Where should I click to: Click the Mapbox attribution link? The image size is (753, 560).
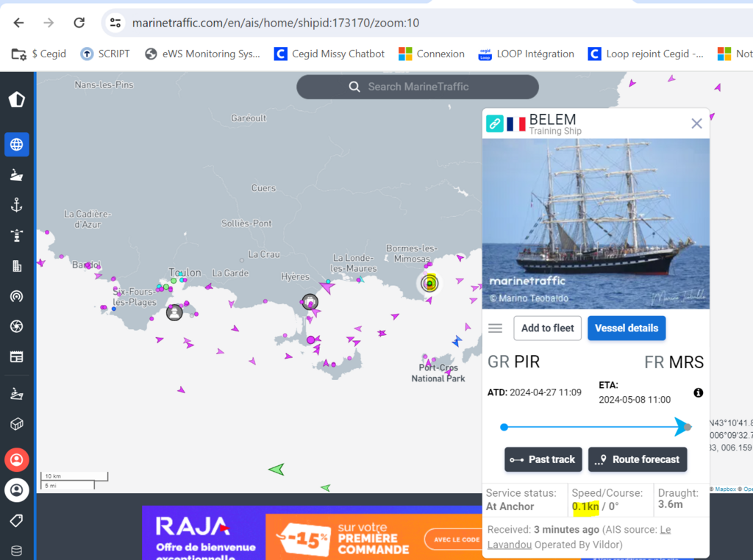725,489
